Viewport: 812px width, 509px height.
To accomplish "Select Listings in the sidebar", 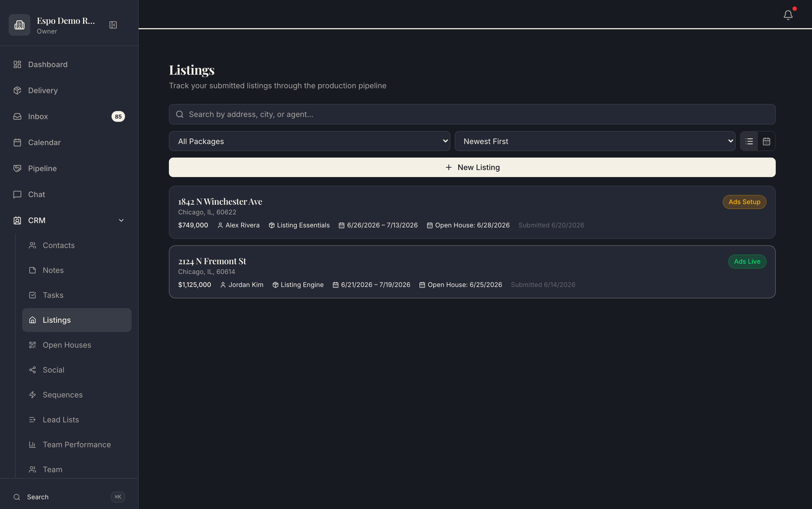I will coord(77,320).
